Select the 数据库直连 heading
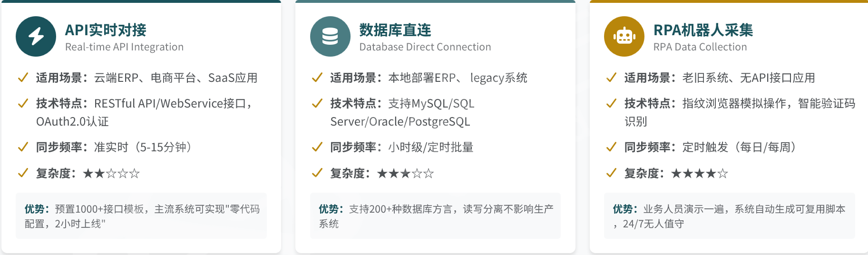The width and height of the screenshot is (868, 255). [395, 30]
